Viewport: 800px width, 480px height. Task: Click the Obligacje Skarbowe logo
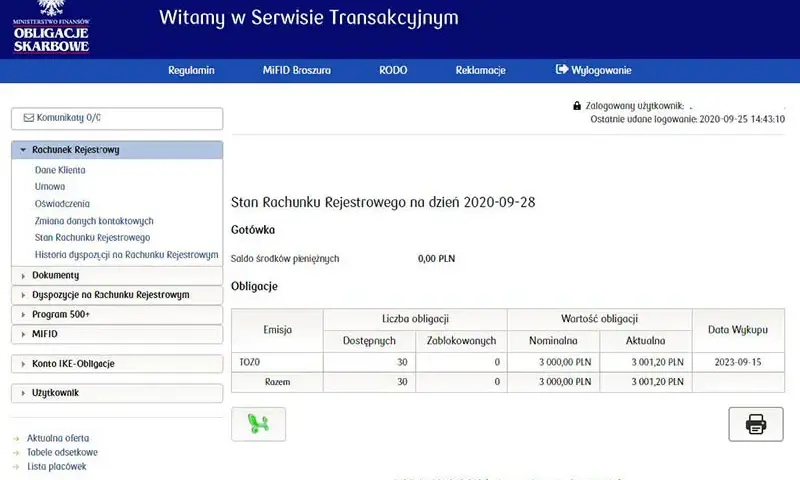coord(51,27)
